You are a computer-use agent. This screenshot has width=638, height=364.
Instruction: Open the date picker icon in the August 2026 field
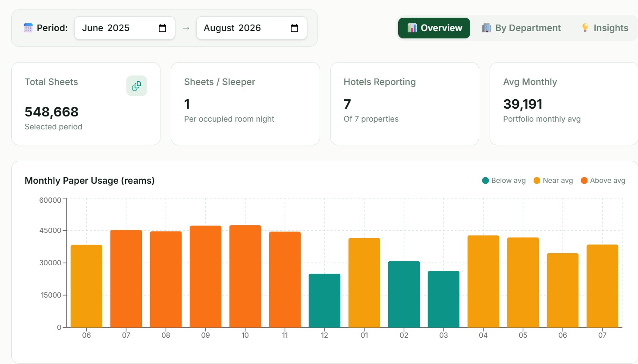pos(295,28)
